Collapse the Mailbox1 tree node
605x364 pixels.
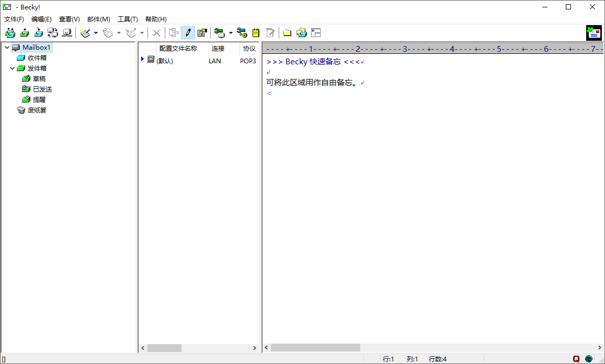[7, 48]
